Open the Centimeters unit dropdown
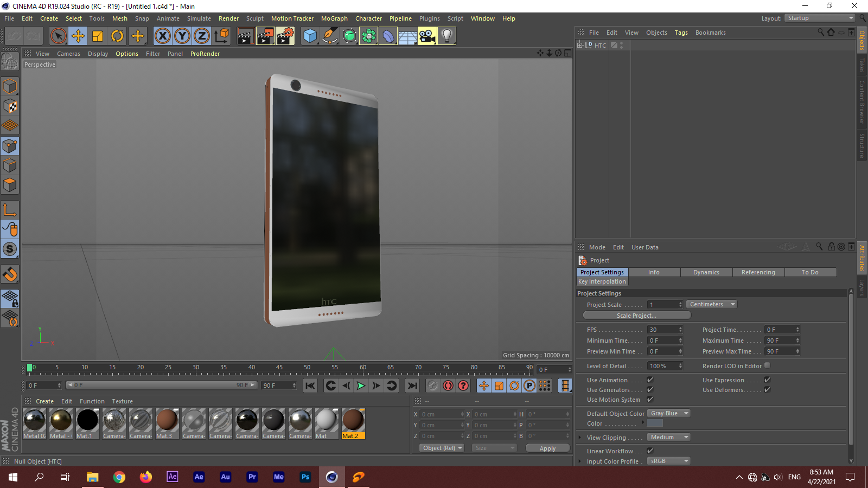The height and width of the screenshot is (488, 868). point(711,304)
